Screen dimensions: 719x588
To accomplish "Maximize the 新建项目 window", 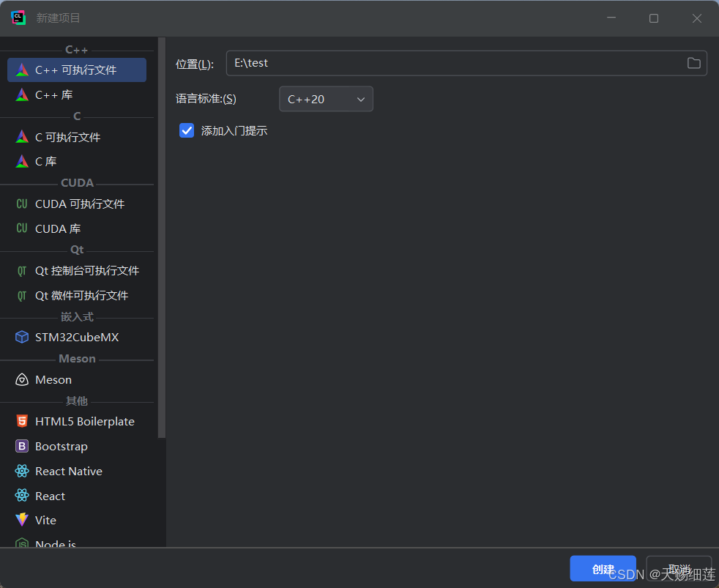I will [654, 18].
